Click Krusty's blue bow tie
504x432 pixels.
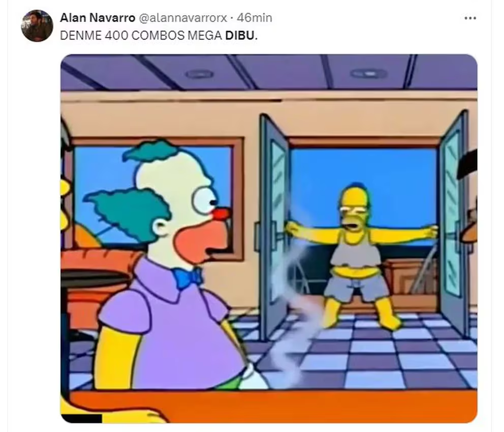(x=188, y=277)
